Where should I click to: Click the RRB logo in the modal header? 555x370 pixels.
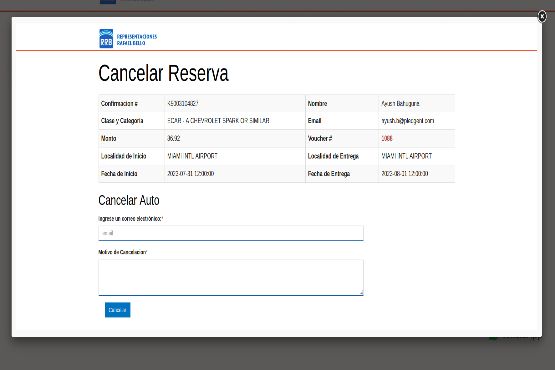106,39
